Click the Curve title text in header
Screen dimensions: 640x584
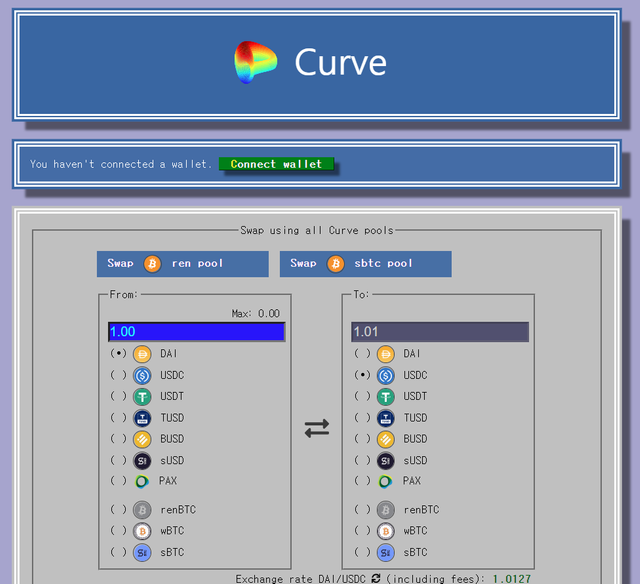(340, 62)
